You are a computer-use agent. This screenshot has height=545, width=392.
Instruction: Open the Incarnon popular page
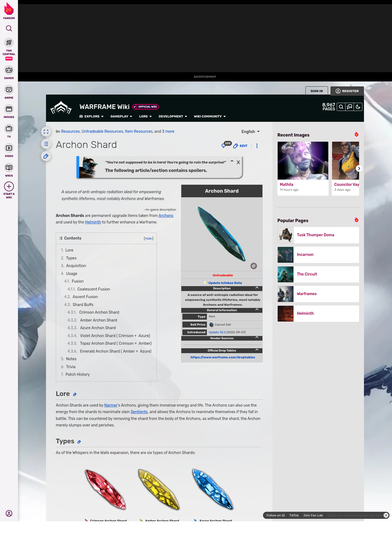(318, 255)
